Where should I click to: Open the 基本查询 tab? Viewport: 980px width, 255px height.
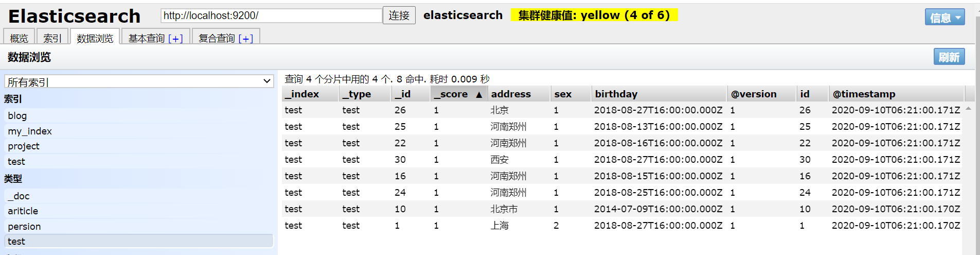point(146,39)
